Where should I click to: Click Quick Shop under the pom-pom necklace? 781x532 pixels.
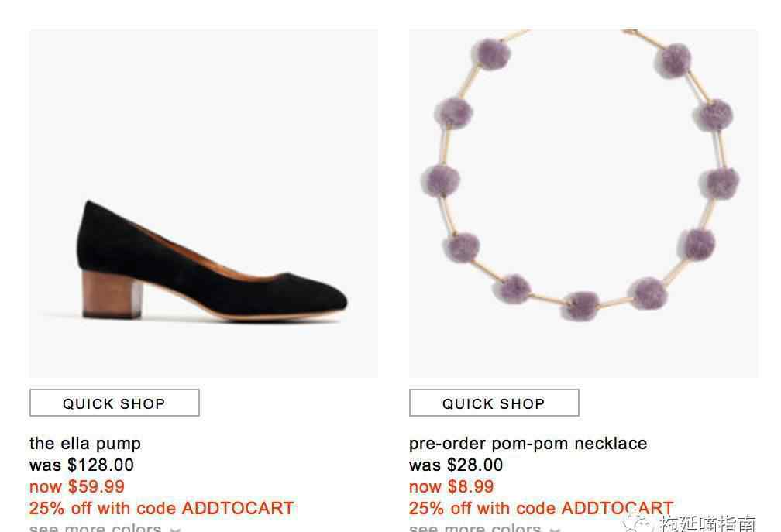pyautogui.click(x=494, y=403)
